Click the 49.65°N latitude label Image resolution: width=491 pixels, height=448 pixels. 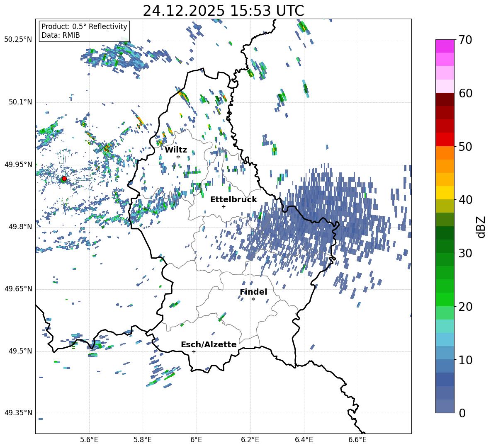[18, 289]
